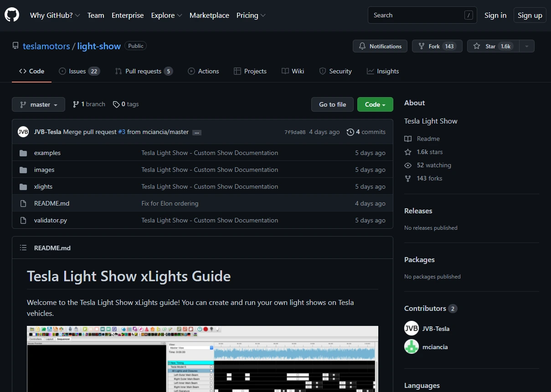The image size is (551, 392).
Task: Click the JVB avatar in commit row
Action: [23, 132]
